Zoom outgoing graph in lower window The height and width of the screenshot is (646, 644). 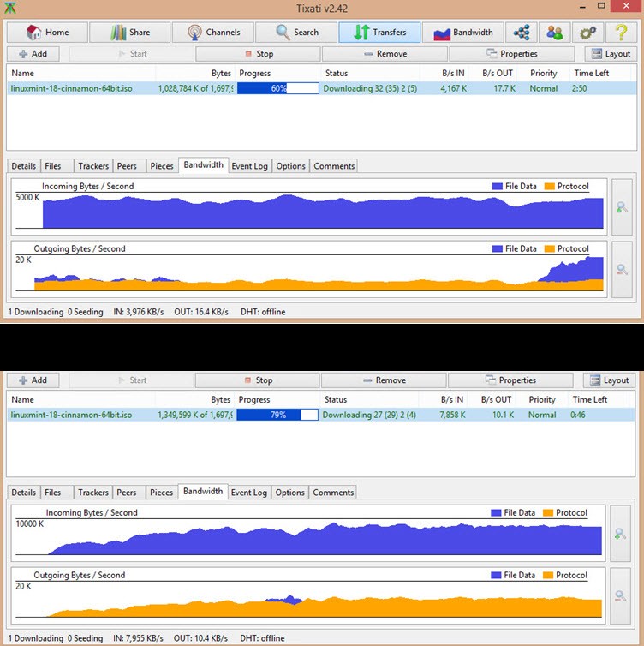tap(621, 595)
